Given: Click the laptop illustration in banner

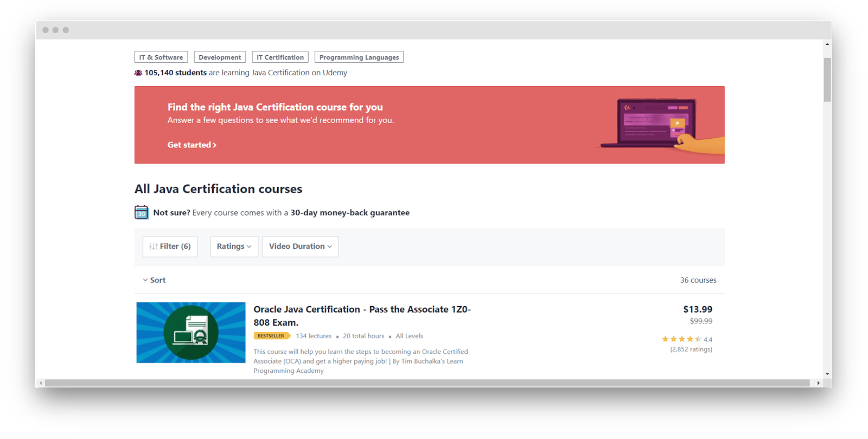Looking at the screenshot, I should [x=663, y=125].
